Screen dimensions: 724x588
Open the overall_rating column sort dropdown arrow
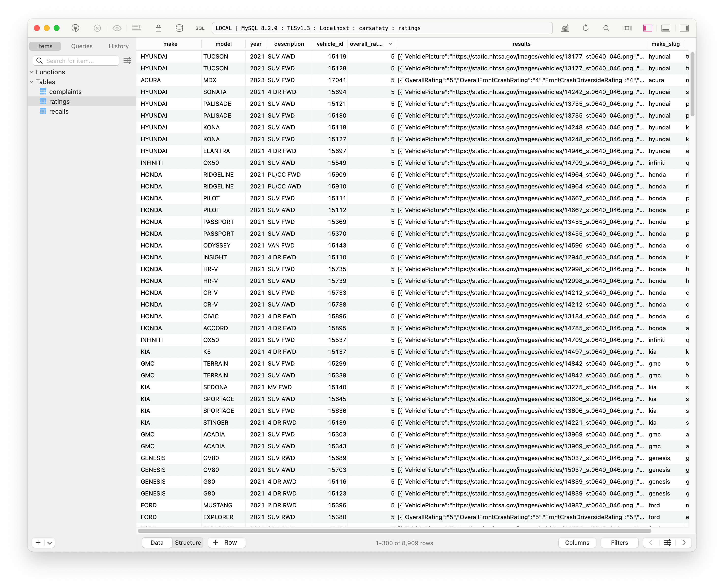pyautogui.click(x=391, y=44)
